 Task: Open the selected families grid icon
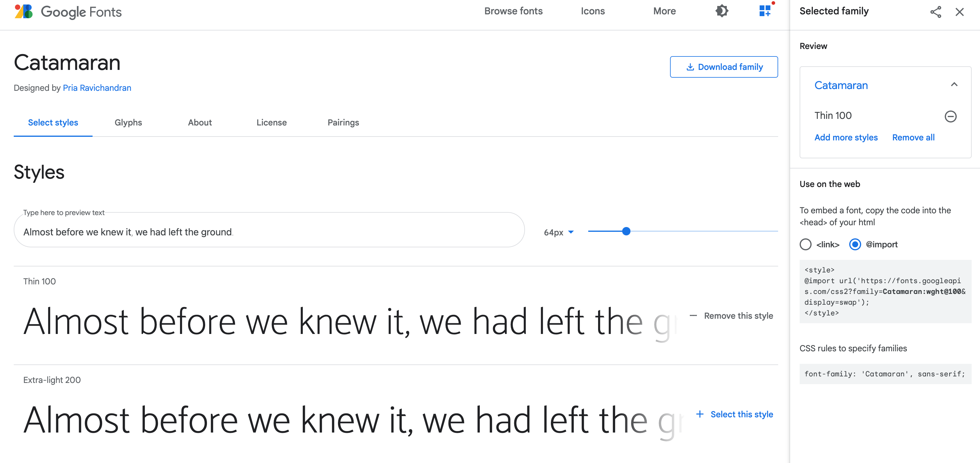(765, 11)
